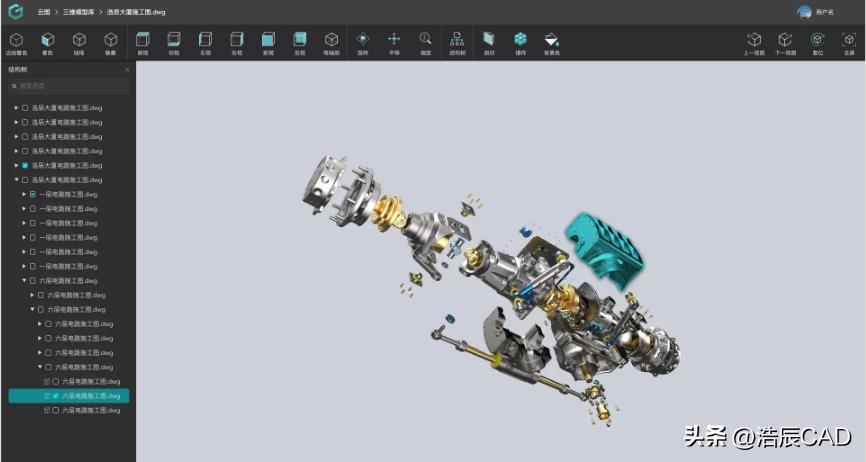Close the 结构树 panel with the X

[127, 70]
